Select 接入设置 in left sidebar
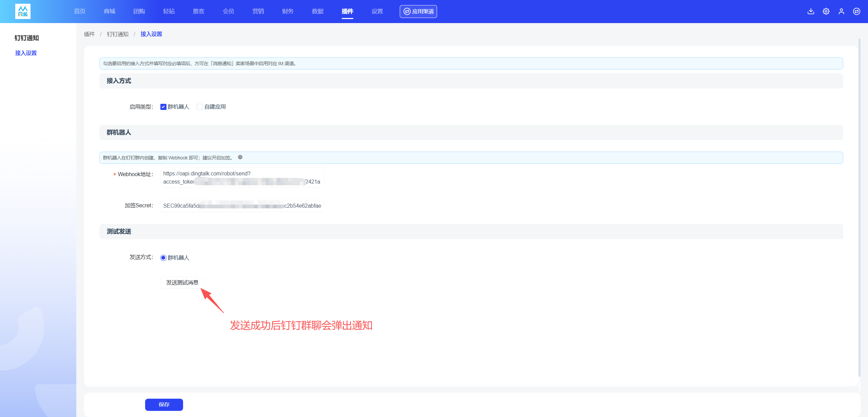 tap(26, 53)
